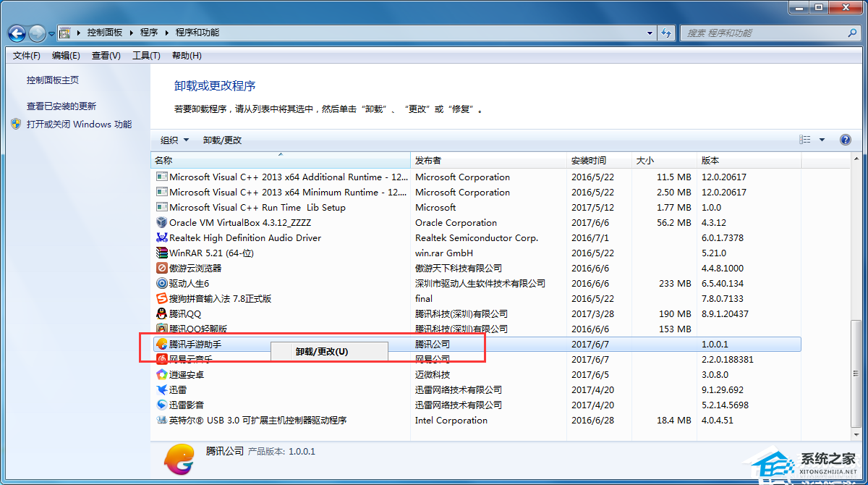
Task: Open the 文件(F) menu
Action: (x=27, y=56)
